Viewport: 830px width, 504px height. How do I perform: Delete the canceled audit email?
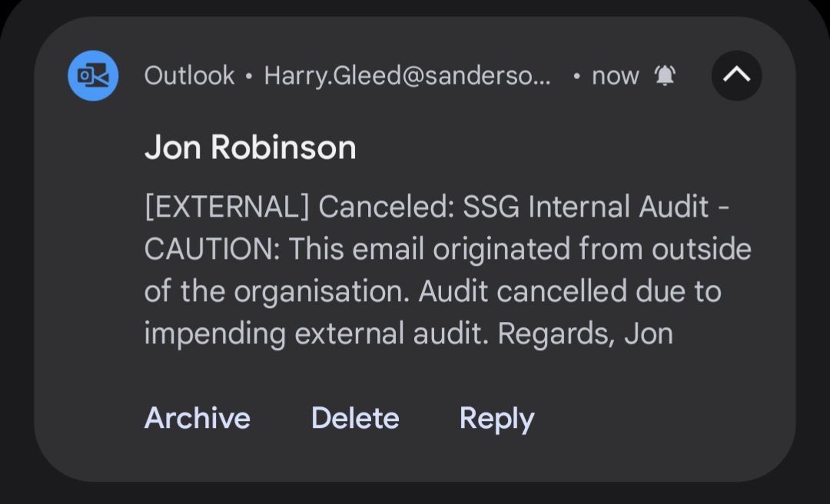tap(355, 418)
